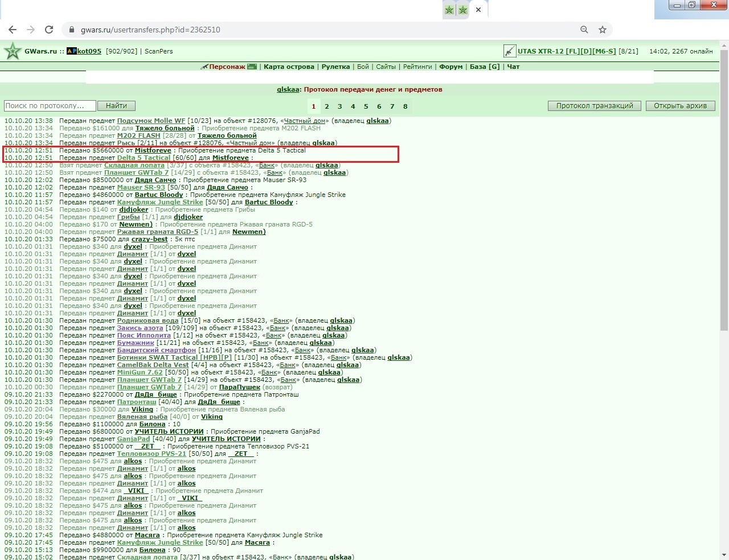Image resolution: width=729 pixels, height=560 pixels.
Task: Open the Пояс Ипполита item link
Action: [x=144, y=335]
